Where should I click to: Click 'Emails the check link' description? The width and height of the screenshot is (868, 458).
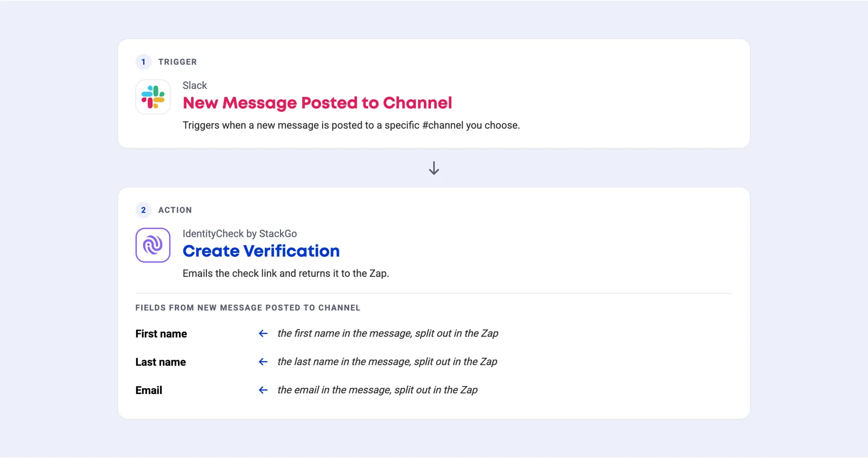[x=286, y=273]
